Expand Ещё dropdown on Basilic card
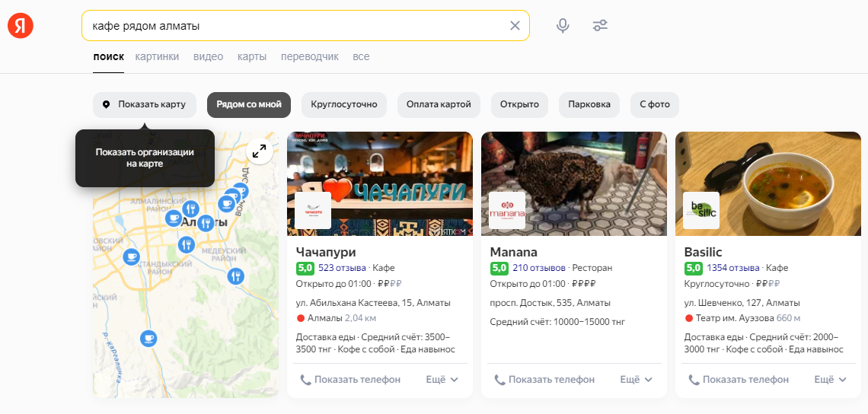Viewport: 868px width, 414px height. [x=831, y=379]
